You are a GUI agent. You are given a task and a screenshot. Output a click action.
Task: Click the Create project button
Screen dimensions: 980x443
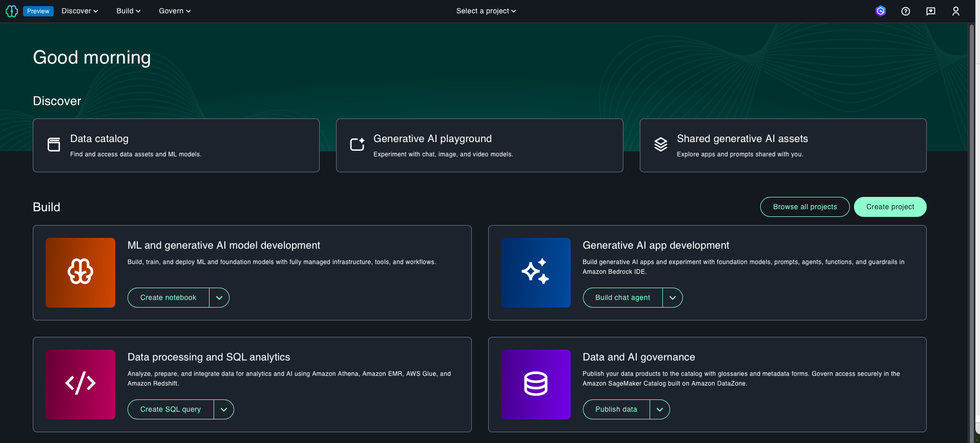point(890,207)
